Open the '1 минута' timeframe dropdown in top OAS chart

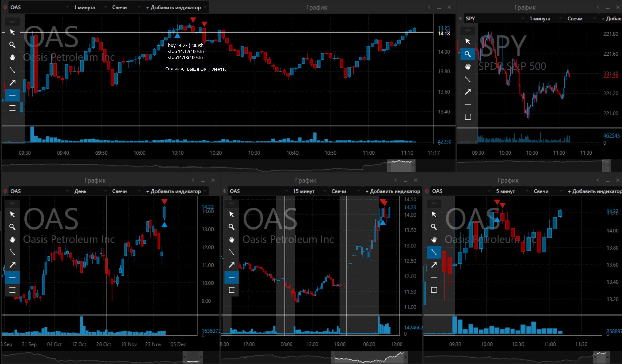(90, 7)
